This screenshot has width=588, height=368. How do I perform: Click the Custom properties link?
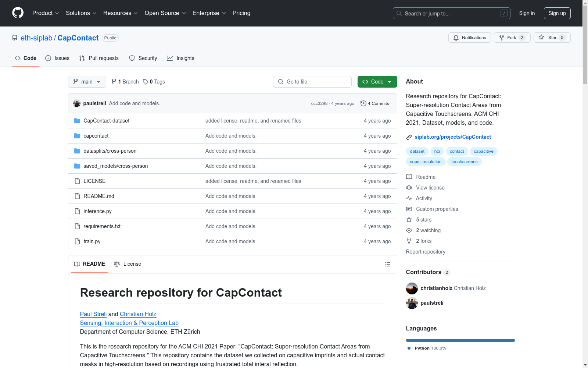(437, 209)
